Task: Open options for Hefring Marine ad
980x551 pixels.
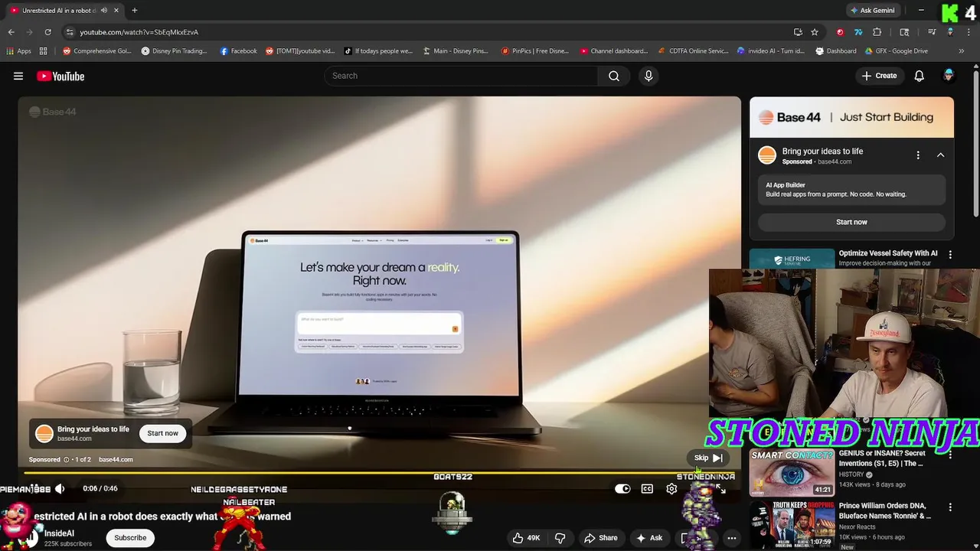Action: coord(950,255)
